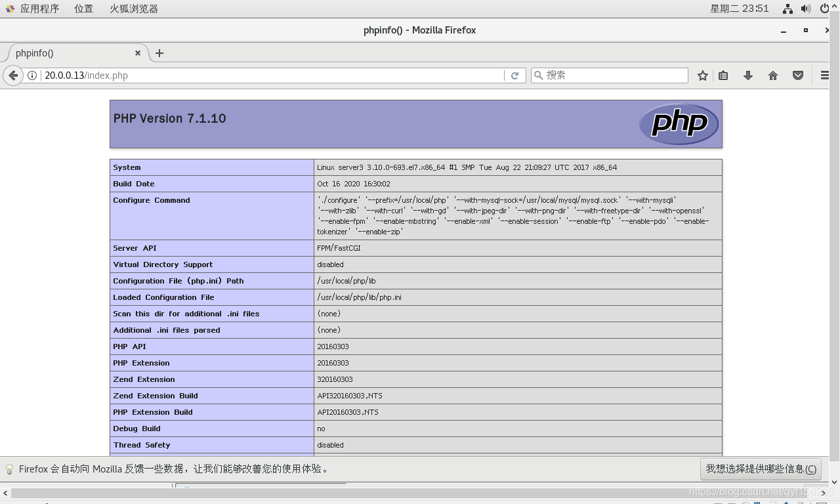Click the Configuration File (php.ini) Path label

coord(178,281)
